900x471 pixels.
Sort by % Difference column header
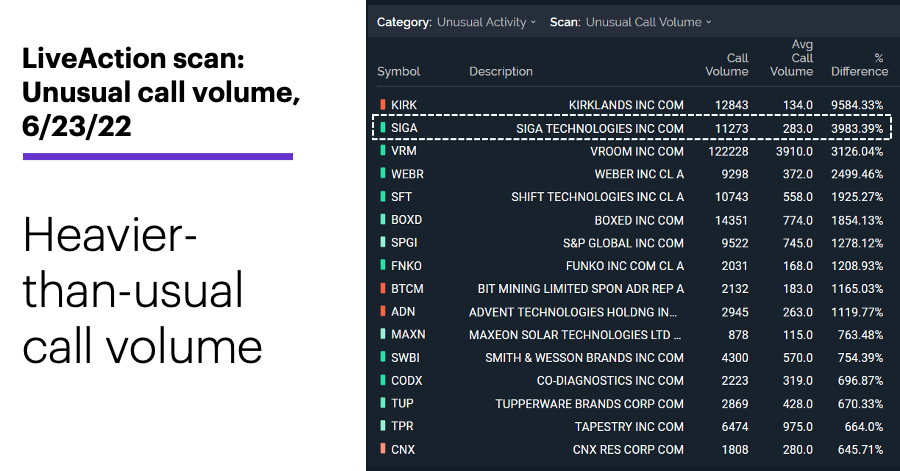tap(859, 64)
